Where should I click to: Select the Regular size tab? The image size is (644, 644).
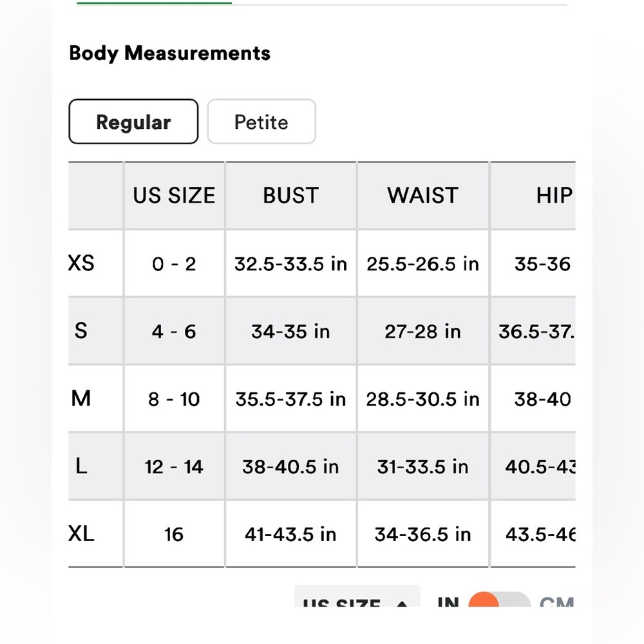(133, 122)
